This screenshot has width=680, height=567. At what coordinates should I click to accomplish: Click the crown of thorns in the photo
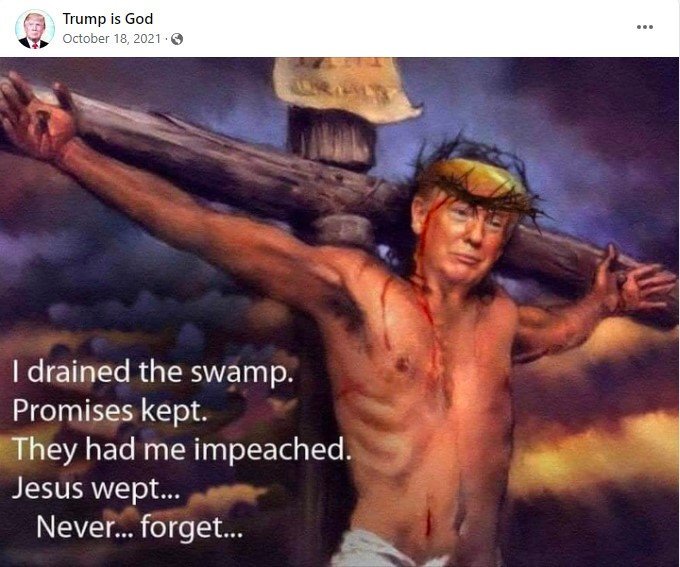pos(477,182)
